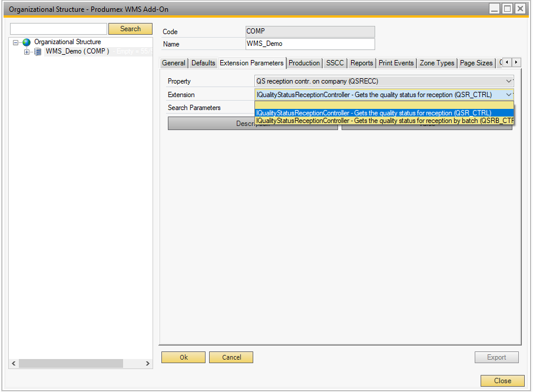Close the Extension dropdown using its arrow
This screenshot has width=533, height=392.
[509, 95]
